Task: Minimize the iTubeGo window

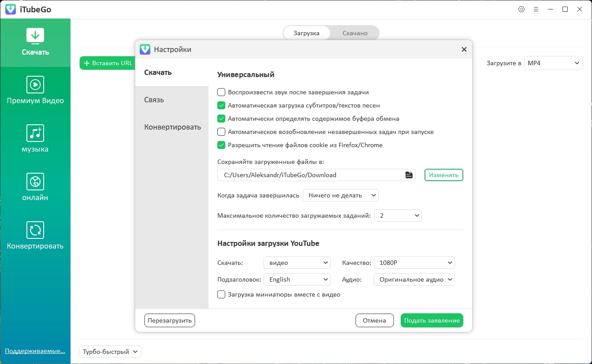Action: pyautogui.click(x=550, y=9)
